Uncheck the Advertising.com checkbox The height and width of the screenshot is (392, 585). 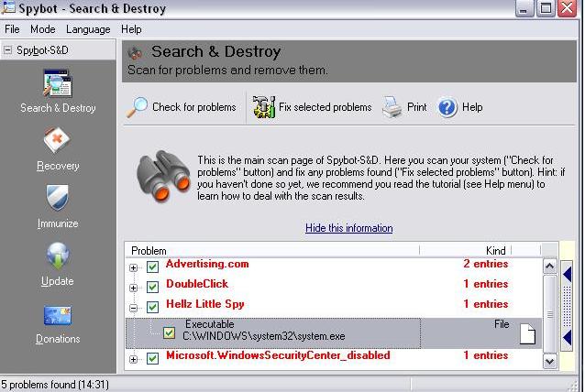click(x=152, y=267)
